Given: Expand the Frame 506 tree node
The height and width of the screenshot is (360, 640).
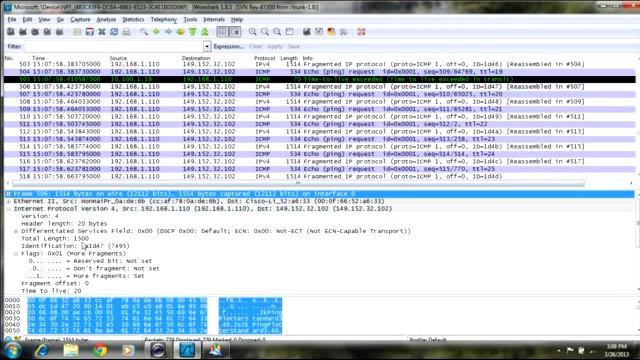Looking at the screenshot, I should [x=8, y=194].
